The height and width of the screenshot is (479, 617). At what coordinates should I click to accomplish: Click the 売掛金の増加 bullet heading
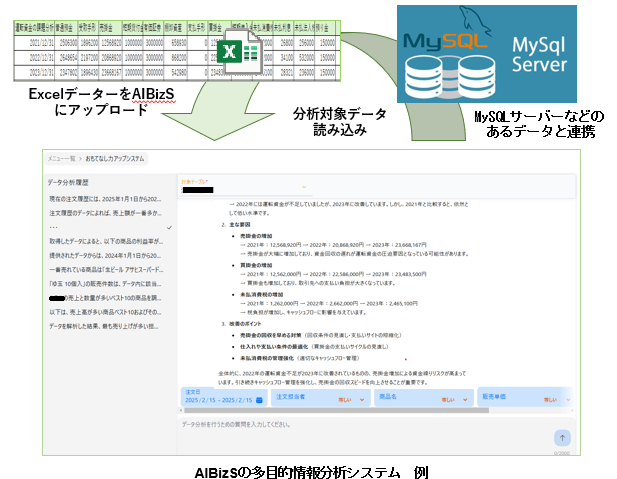pos(256,236)
